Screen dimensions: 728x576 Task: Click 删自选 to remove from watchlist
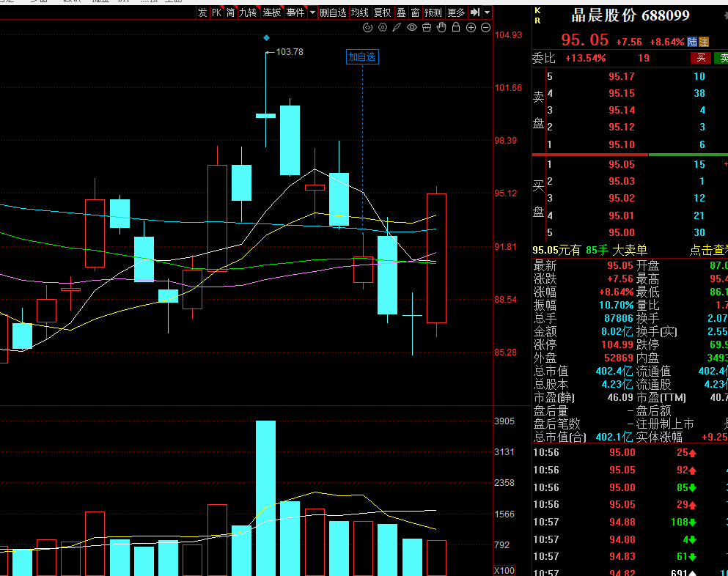click(333, 12)
